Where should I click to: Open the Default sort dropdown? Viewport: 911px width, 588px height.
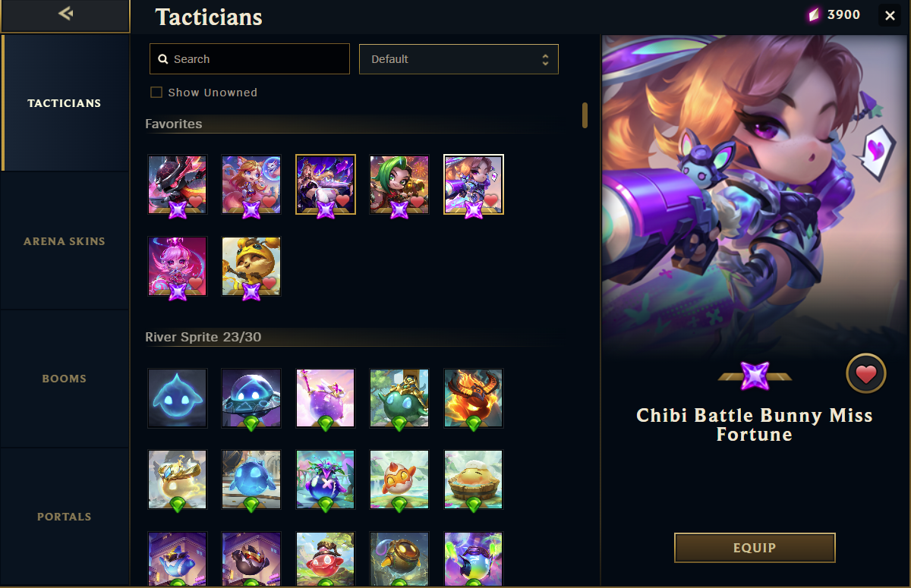(459, 59)
